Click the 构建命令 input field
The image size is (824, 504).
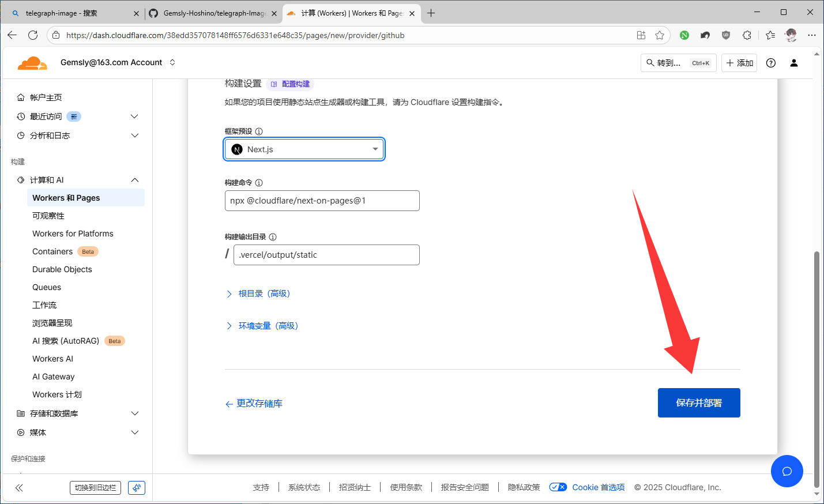click(x=322, y=201)
